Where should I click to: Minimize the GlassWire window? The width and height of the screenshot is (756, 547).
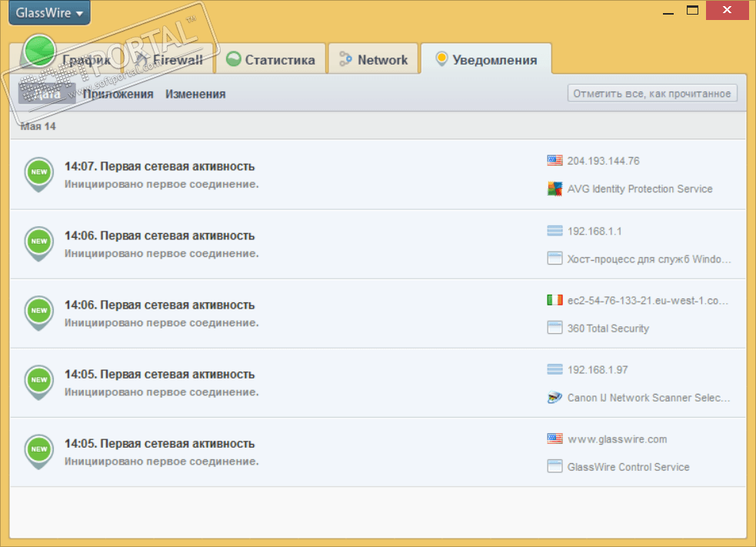coord(668,12)
